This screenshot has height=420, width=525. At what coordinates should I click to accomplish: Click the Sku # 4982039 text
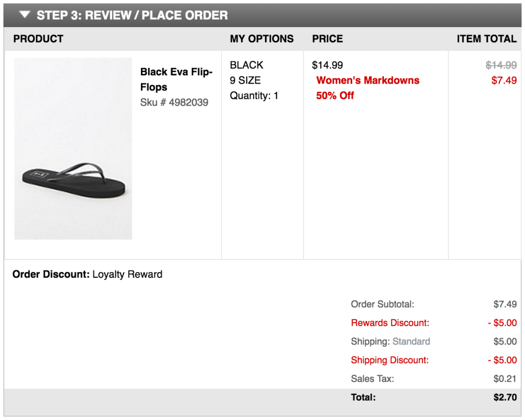coord(174,103)
